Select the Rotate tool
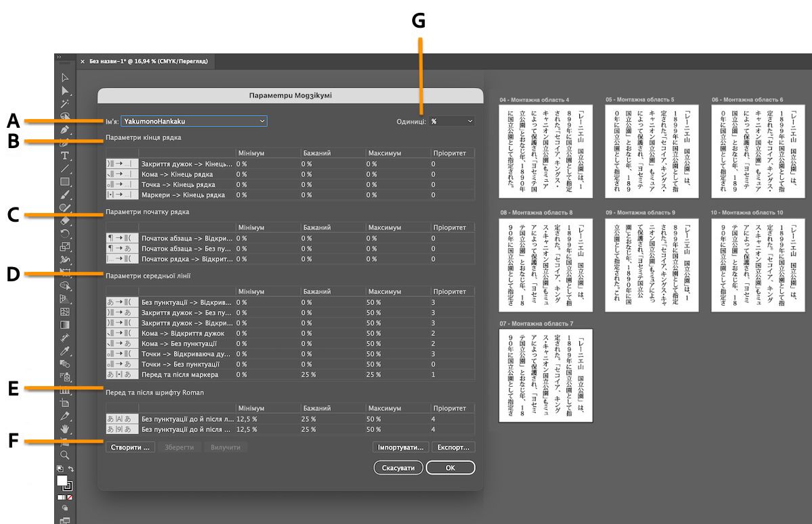The height and width of the screenshot is (524, 812). tap(65, 234)
